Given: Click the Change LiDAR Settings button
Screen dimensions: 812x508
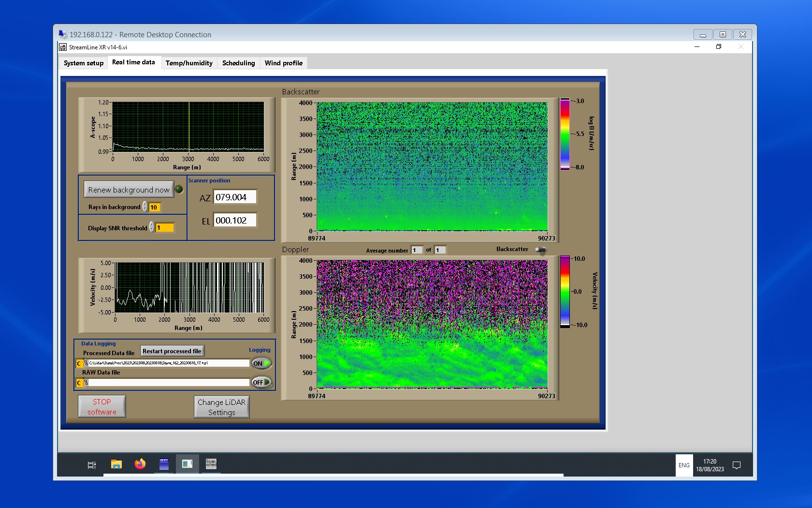Looking at the screenshot, I should pyautogui.click(x=221, y=407).
